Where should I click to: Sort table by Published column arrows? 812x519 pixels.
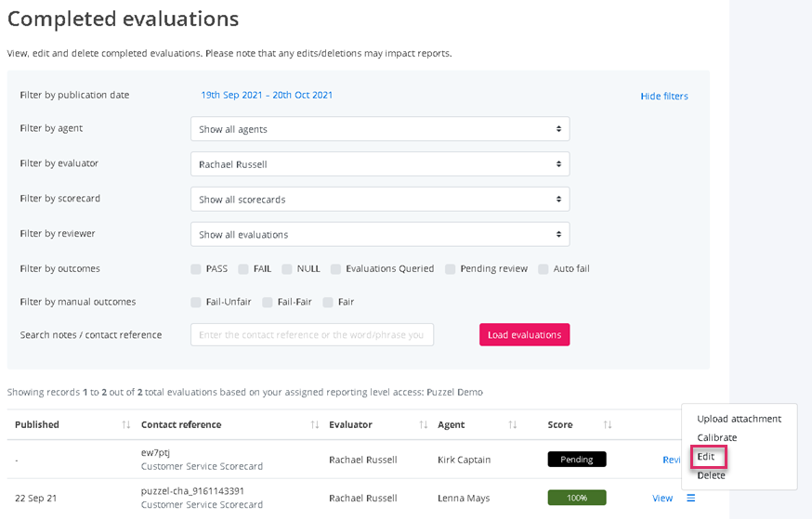tap(125, 425)
